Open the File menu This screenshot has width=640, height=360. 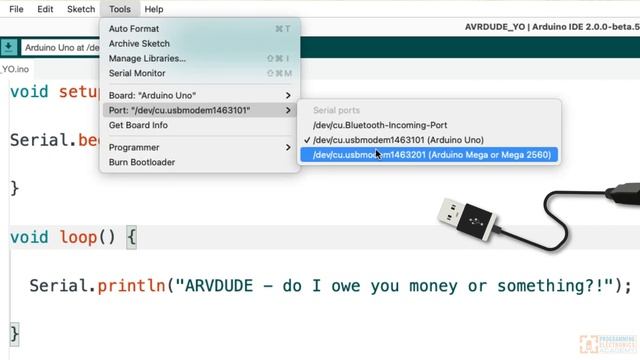(x=16, y=9)
